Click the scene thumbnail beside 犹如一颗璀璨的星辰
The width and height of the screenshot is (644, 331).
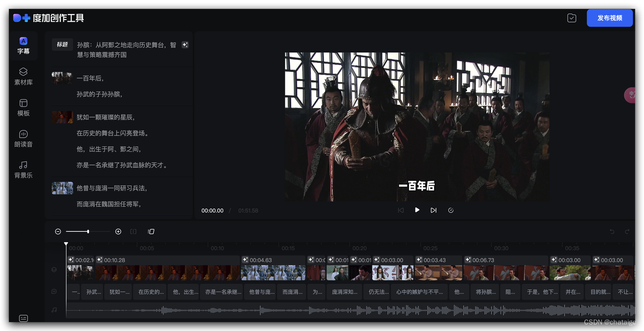pyautogui.click(x=62, y=117)
